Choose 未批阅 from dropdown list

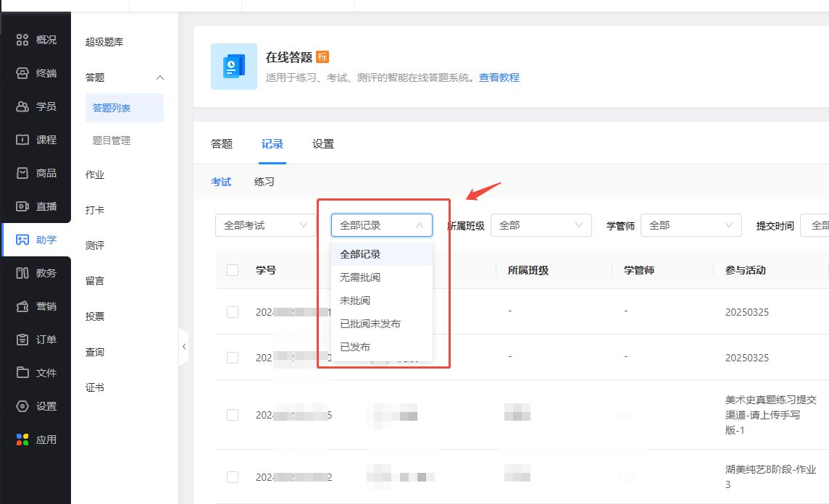pyautogui.click(x=355, y=301)
